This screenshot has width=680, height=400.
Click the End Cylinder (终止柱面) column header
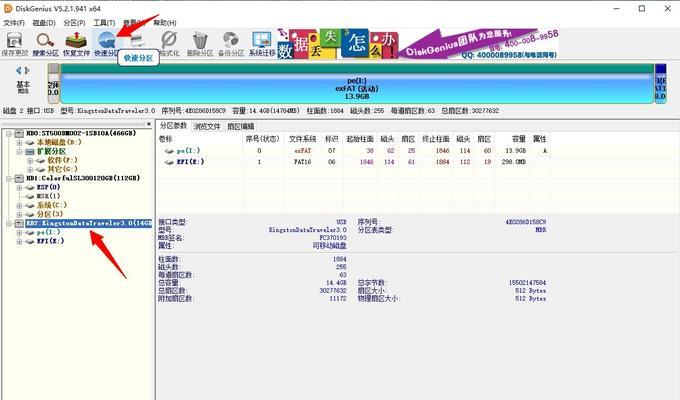pos(436,139)
